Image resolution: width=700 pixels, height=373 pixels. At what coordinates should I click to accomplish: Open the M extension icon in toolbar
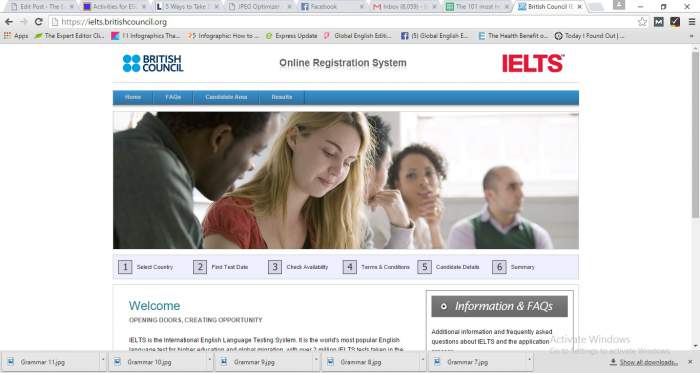pyautogui.click(x=658, y=22)
